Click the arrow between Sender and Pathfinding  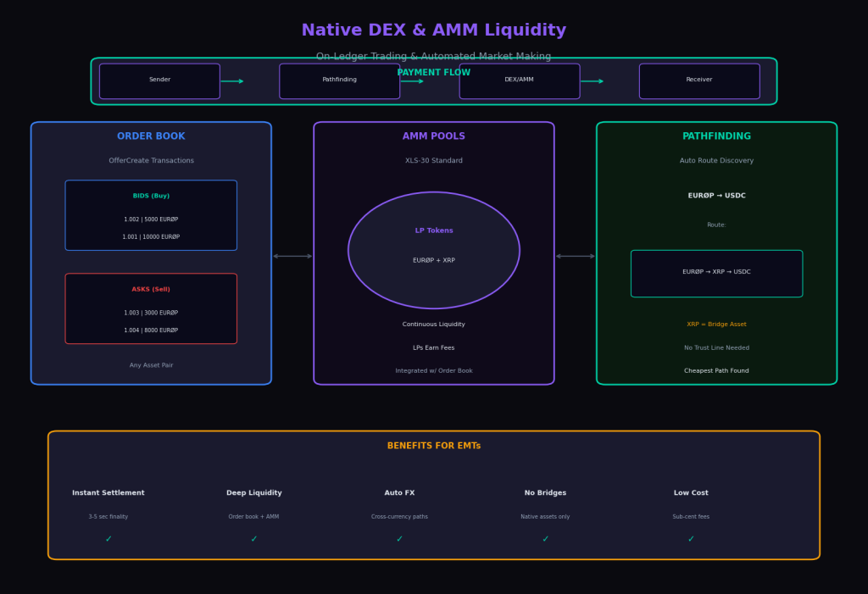(232, 81)
